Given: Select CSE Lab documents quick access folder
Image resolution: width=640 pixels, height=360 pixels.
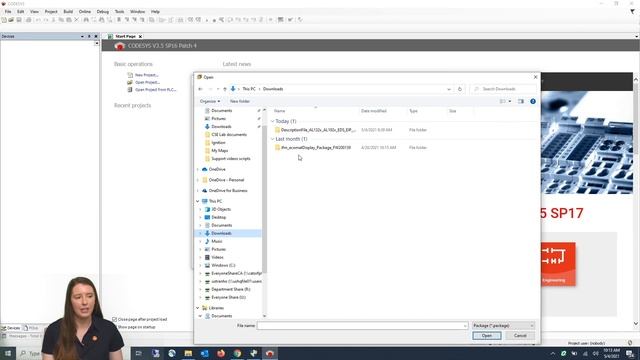Looking at the screenshot, I should 229,135.
